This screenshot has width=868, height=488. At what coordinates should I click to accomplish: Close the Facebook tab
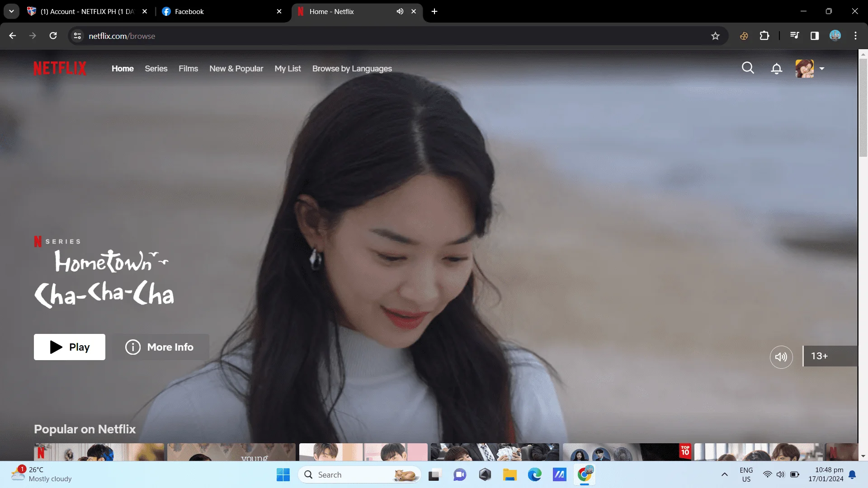279,11
